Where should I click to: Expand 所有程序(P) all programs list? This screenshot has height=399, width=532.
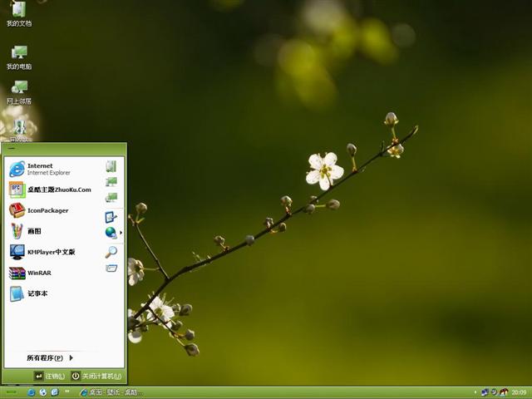click(50, 358)
